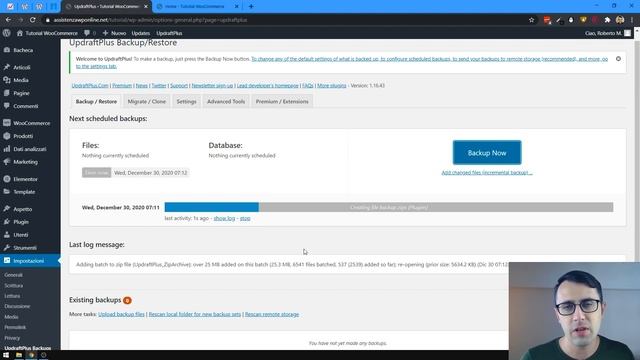
Task: Click the Bacheca dashboard icon
Action: pos(7,50)
